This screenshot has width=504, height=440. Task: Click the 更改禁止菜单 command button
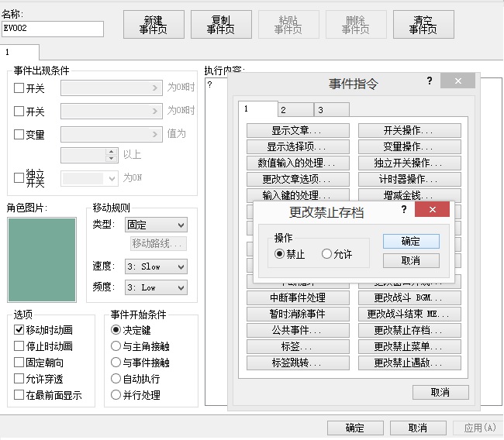(x=410, y=346)
